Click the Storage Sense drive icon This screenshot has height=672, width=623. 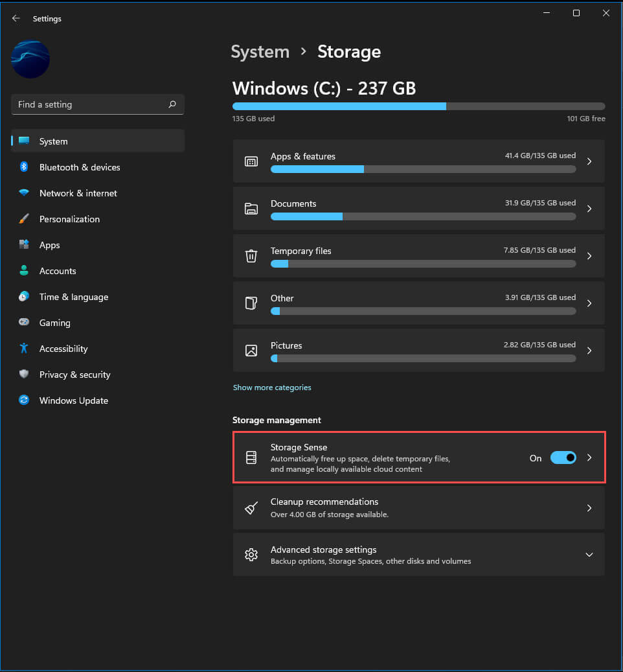[251, 458]
